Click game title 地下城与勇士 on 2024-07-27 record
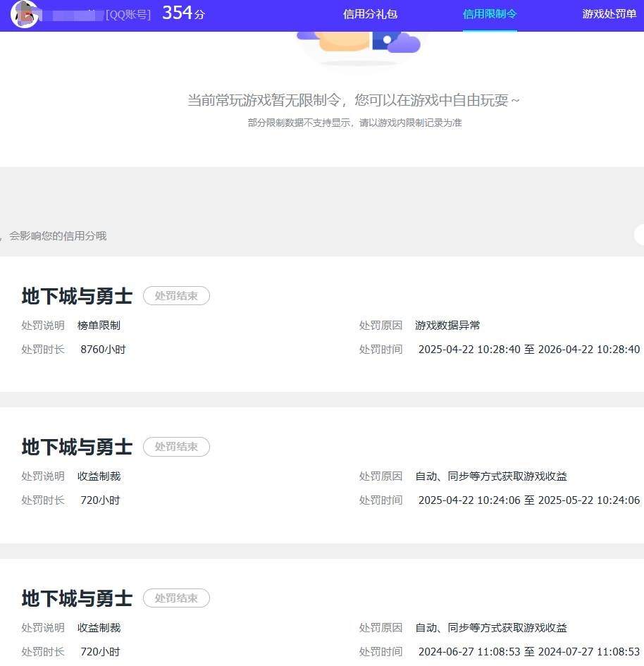The height and width of the screenshot is (666, 644). [77, 598]
